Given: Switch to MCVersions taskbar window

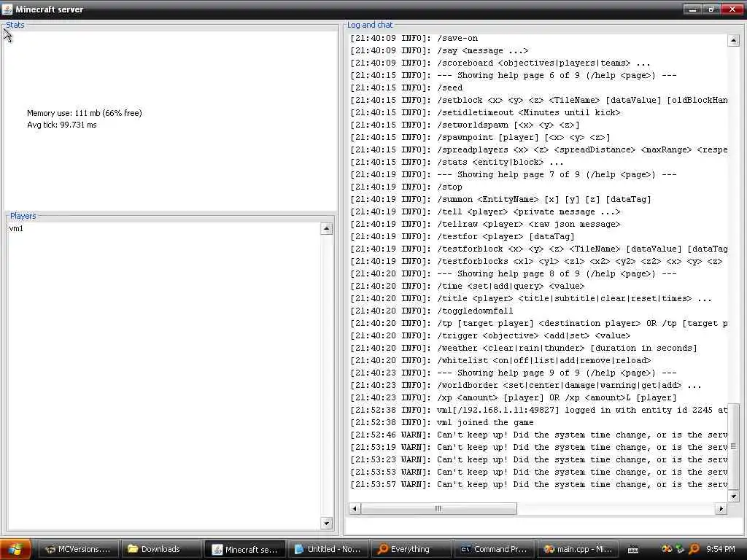Looking at the screenshot, I should (77, 549).
